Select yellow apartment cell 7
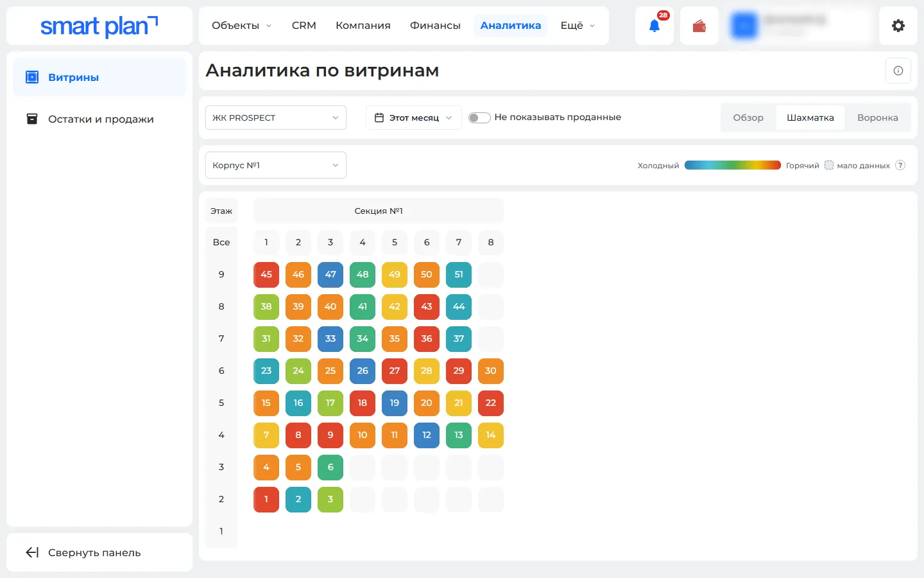This screenshot has width=924, height=578. [x=266, y=435]
